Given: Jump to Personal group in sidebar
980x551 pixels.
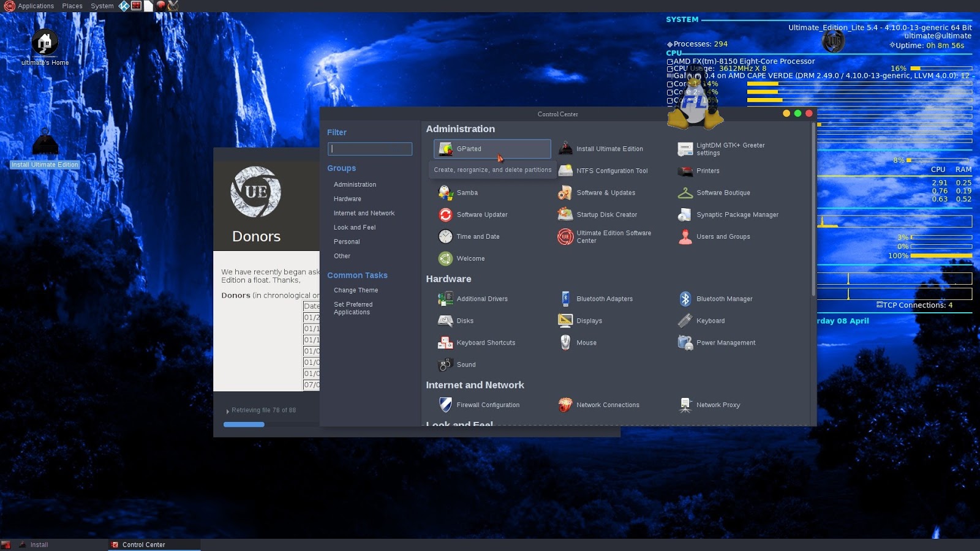Looking at the screenshot, I should pyautogui.click(x=347, y=242).
